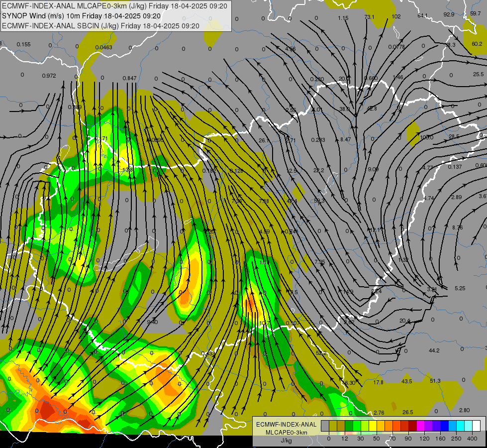Image resolution: width=487 pixels, height=448 pixels.
Task: Click the map value '26.5'
Action: [407, 412]
